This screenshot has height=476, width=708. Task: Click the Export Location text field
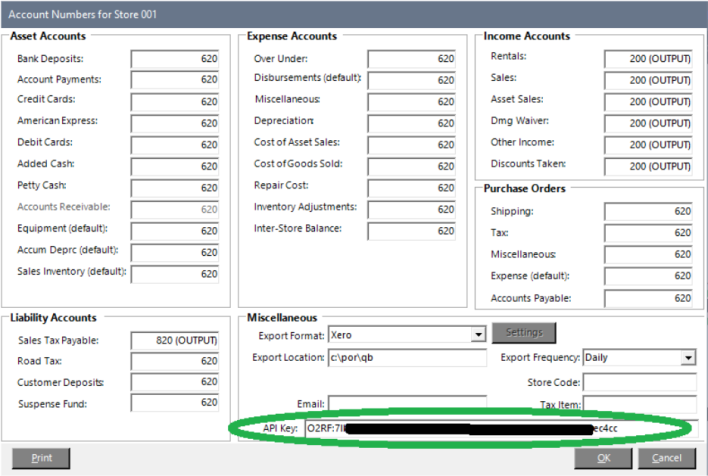[407, 358]
